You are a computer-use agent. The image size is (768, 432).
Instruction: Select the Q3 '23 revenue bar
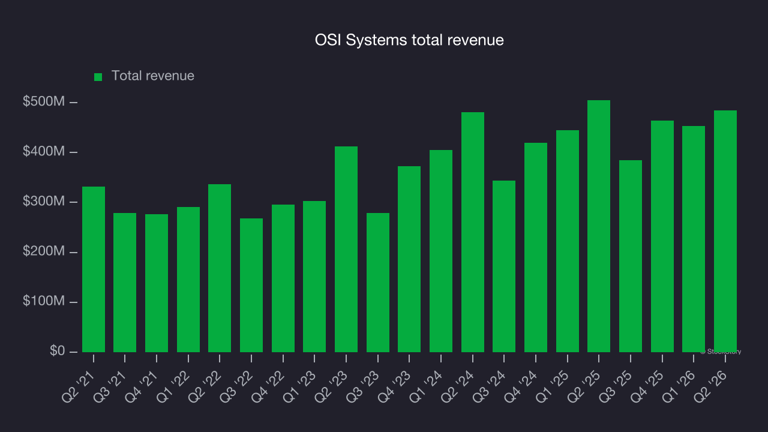[378, 283]
